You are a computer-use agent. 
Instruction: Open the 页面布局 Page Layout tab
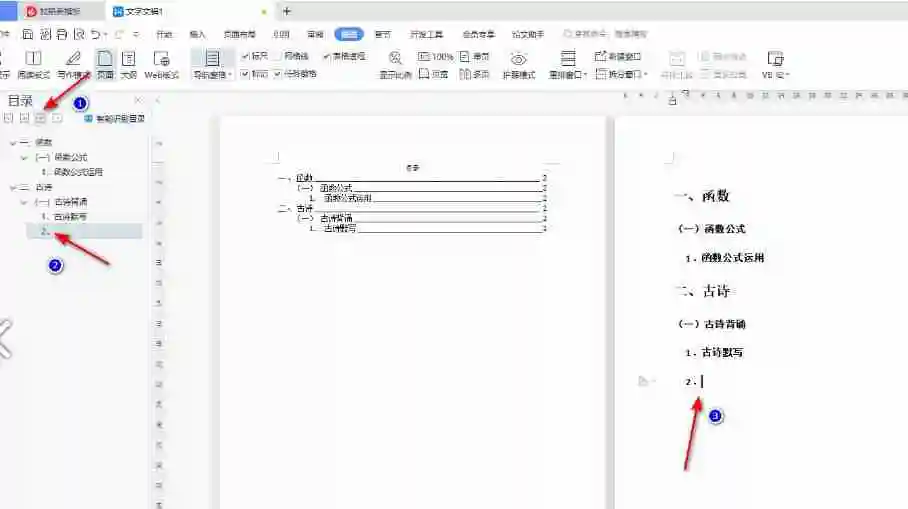(x=239, y=34)
